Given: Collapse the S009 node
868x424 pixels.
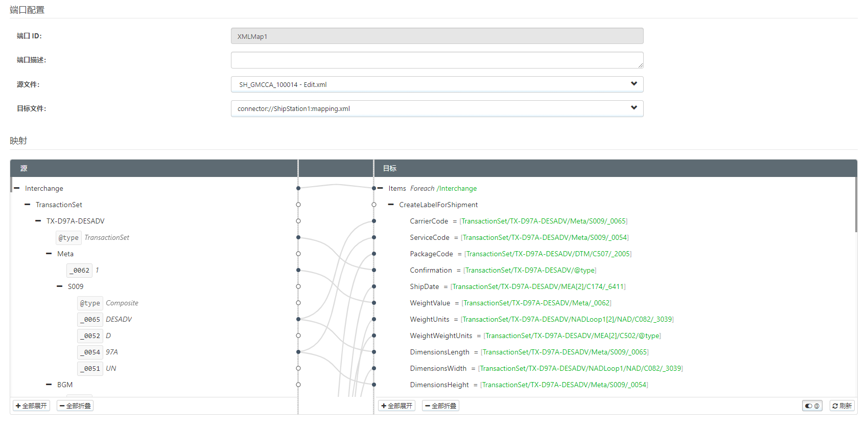Looking at the screenshot, I should point(60,286).
